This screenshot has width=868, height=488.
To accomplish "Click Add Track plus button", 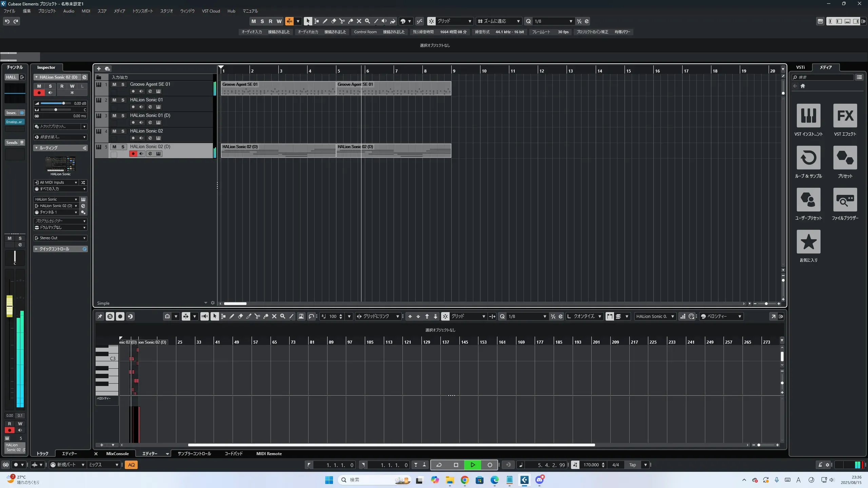I will click(x=99, y=69).
